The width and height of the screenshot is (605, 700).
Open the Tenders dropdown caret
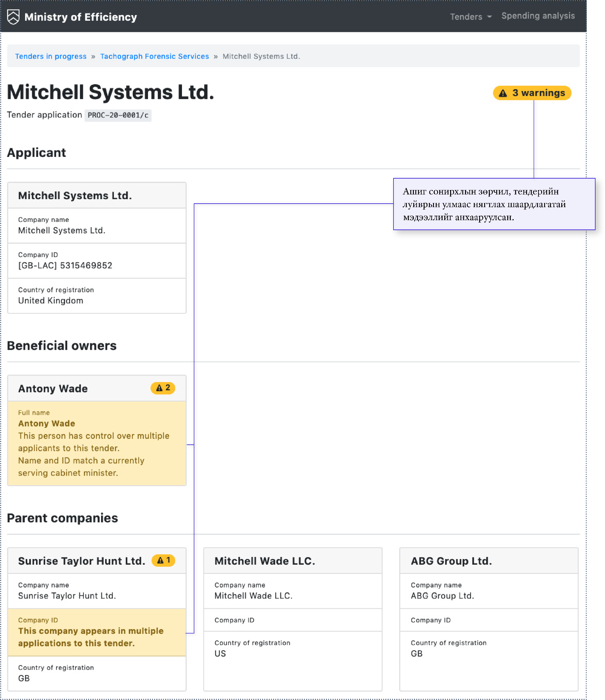click(x=489, y=17)
